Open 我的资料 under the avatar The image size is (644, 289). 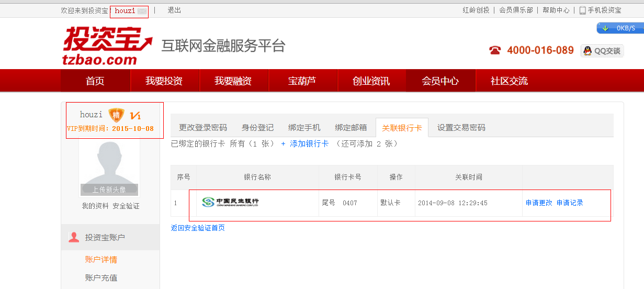point(95,206)
